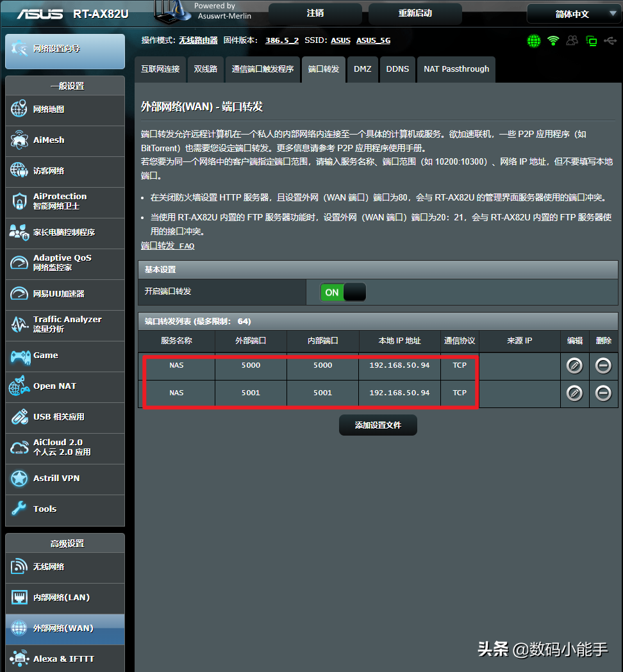Viewport: 623px width, 672px height.
Task: Click the green WiFi status icon
Action: [x=553, y=41]
